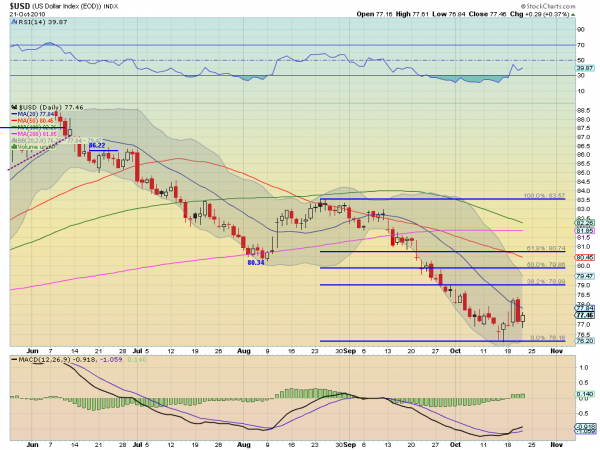This screenshot has width=600, height=450.
Task: Click the RSI(14) 39.87 legend label
Action: tap(43, 22)
